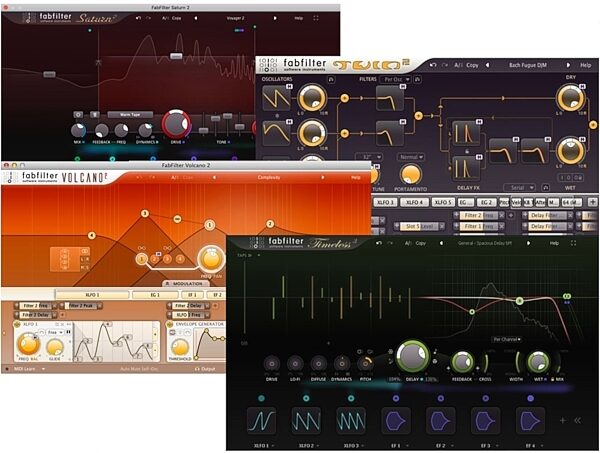The height and width of the screenshot is (453, 600).
Task: Click the Dynamics knob in Saturn 2
Action: click(145, 130)
